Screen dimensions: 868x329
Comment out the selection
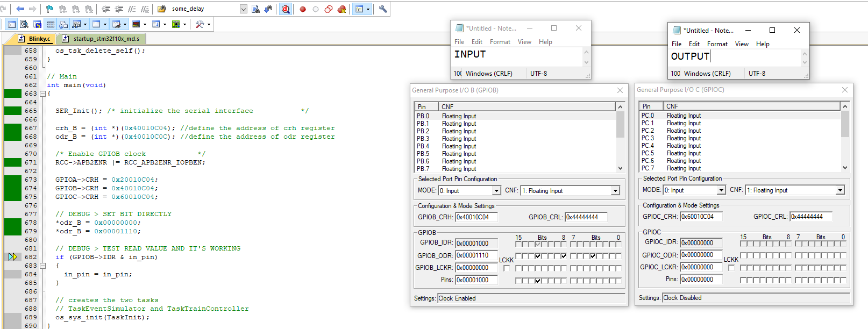pyautogui.click(x=132, y=9)
